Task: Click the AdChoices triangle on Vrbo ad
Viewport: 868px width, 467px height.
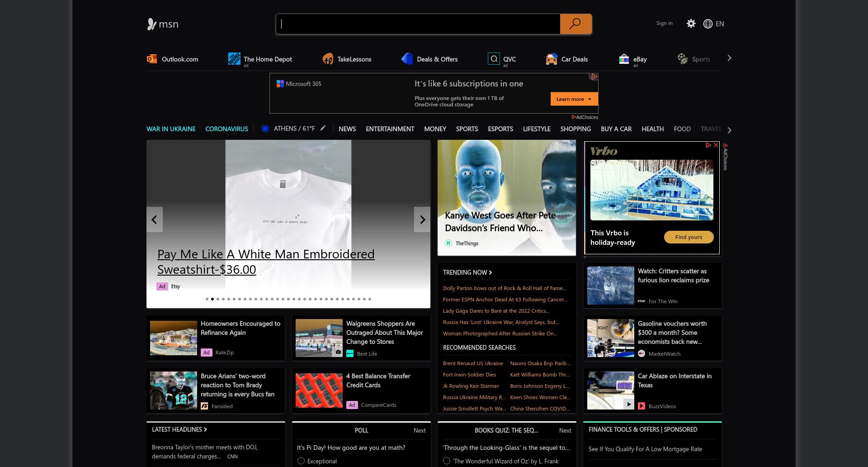Action: pos(708,145)
